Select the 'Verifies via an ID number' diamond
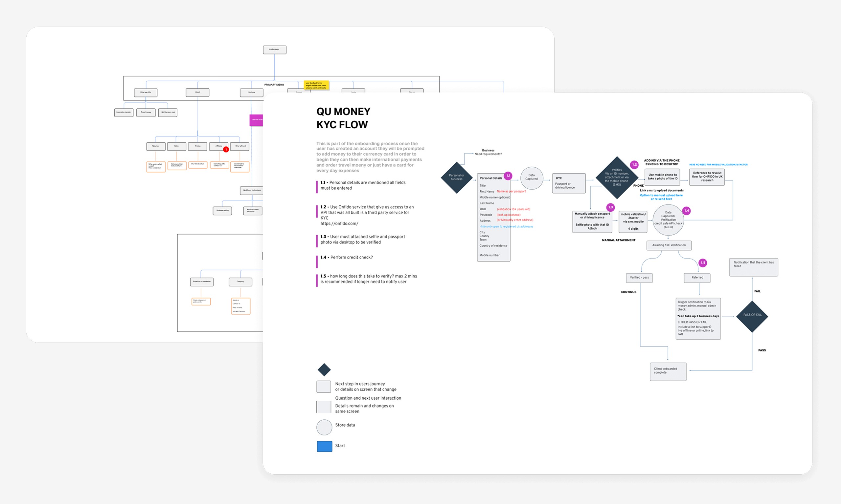This screenshot has width=841, height=504. (616, 178)
